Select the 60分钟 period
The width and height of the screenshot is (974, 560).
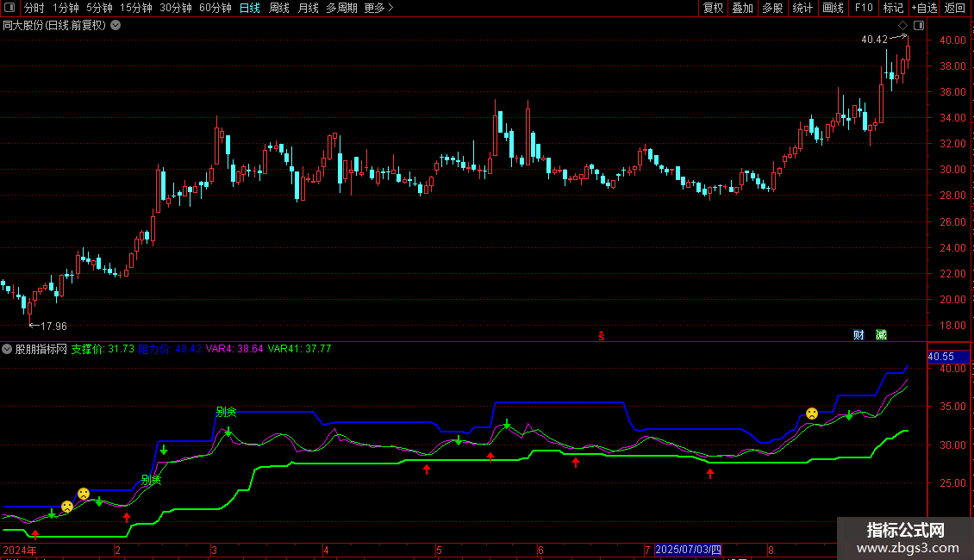tap(215, 8)
